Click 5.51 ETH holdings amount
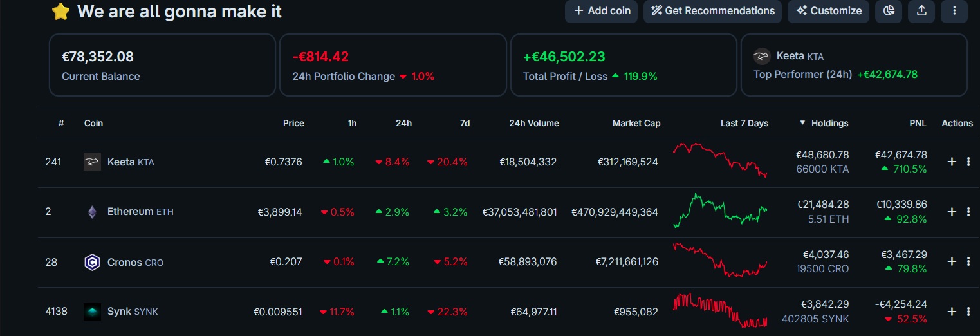Screen dimensions: 980x336 (x=828, y=219)
